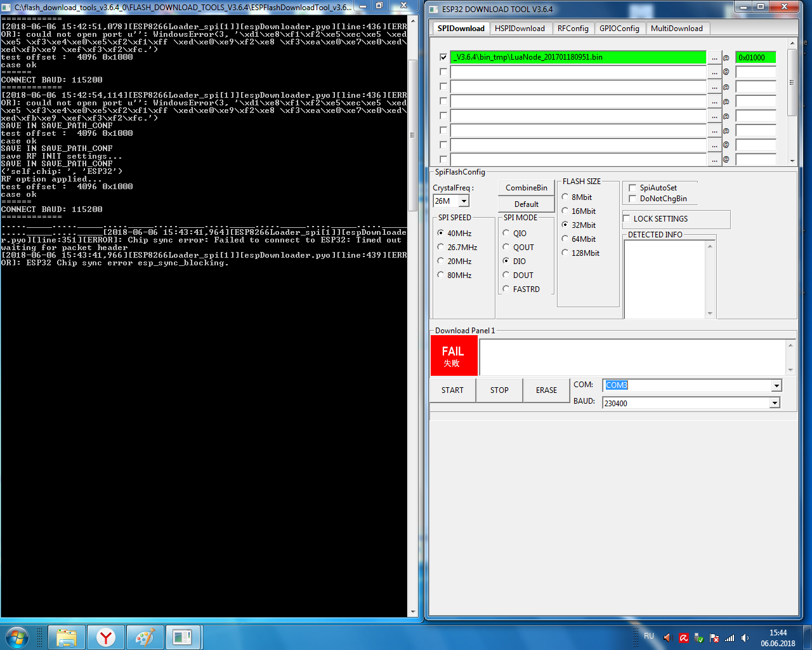Open the taskbar clock showing 15:44
Viewport: 812px width, 650px height.
coord(778,638)
